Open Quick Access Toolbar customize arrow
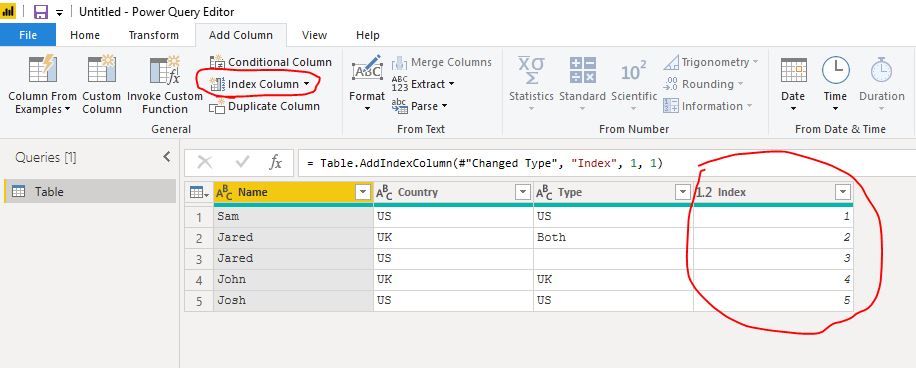Viewport: 916px width, 368px height. tap(59, 13)
